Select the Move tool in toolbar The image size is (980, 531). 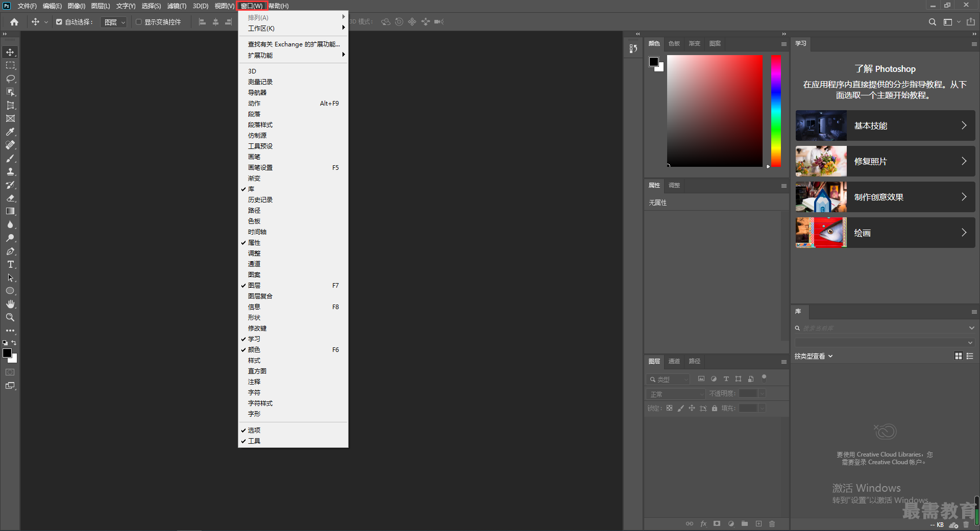(10, 52)
